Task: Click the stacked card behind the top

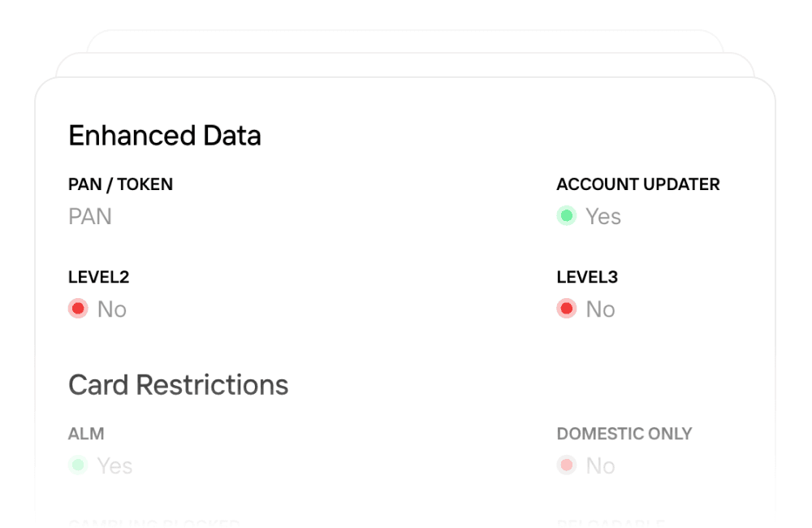Action: point(406,65)
